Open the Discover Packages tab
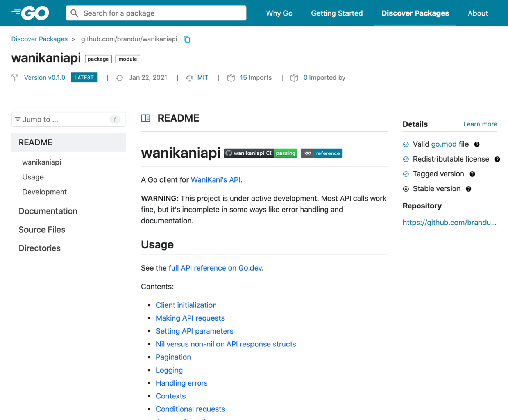This screenshot has height=420, width=508. click(x=415, y=13)
